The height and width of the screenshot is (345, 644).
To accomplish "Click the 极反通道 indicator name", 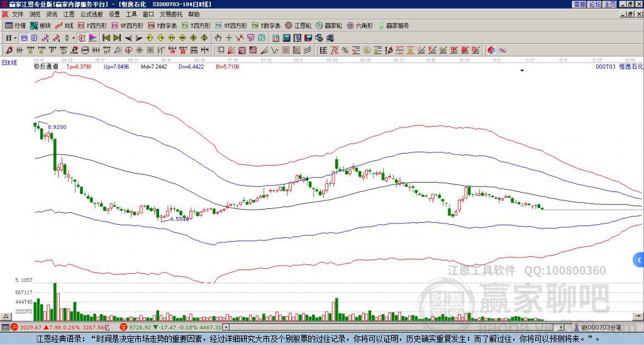I will (45, 66).
